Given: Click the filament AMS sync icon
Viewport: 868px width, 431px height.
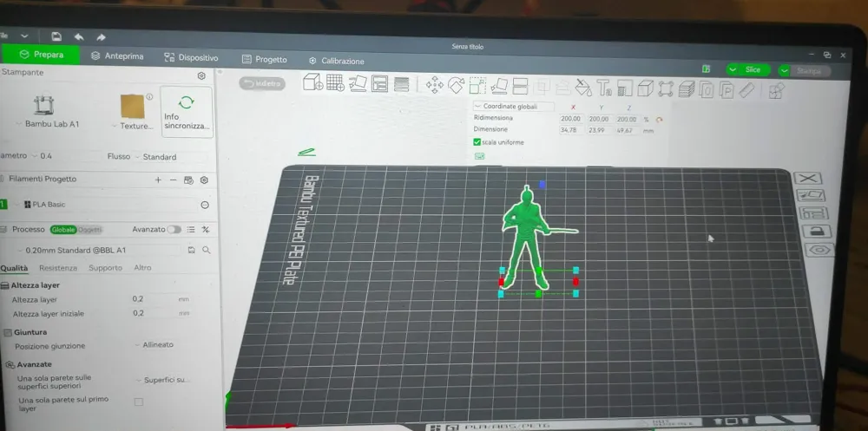Looking at the screenshot, I should click(x=188, y=180).
